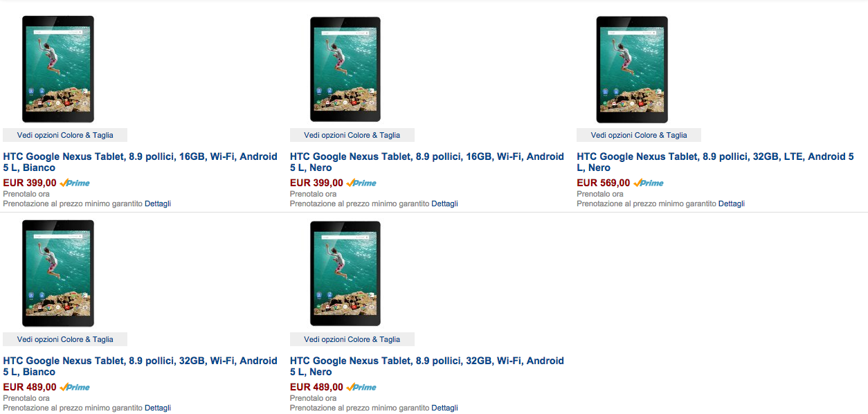
Task: Click Prime icon on 32GB Wi-Fi Nero listing
Action: click(361, 387)
